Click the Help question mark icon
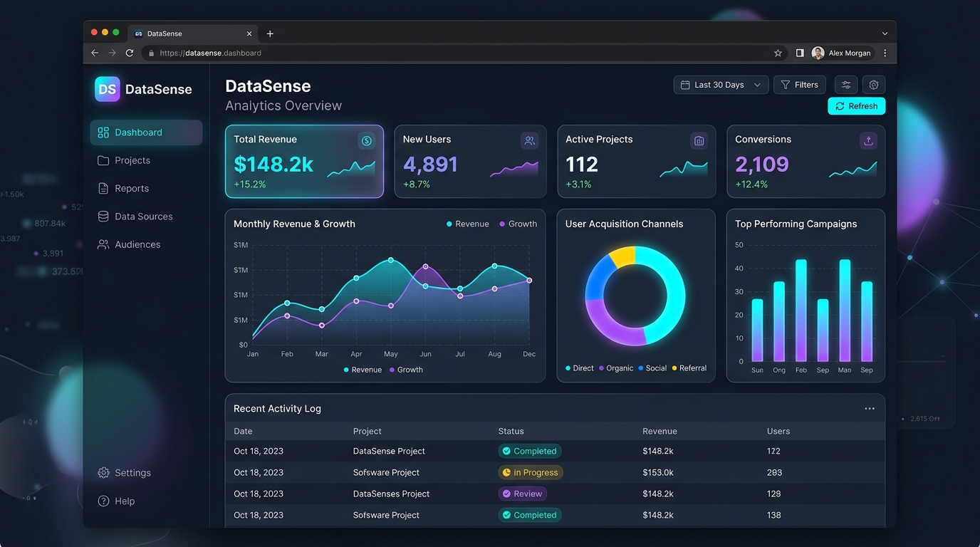Viewport: 980px width, 547px height. click(103, 501)
